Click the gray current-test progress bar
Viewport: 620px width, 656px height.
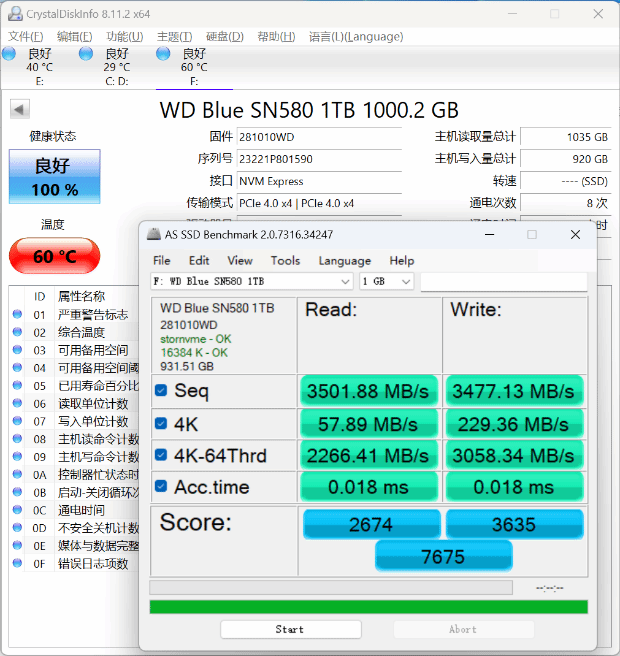click(331, 587)
